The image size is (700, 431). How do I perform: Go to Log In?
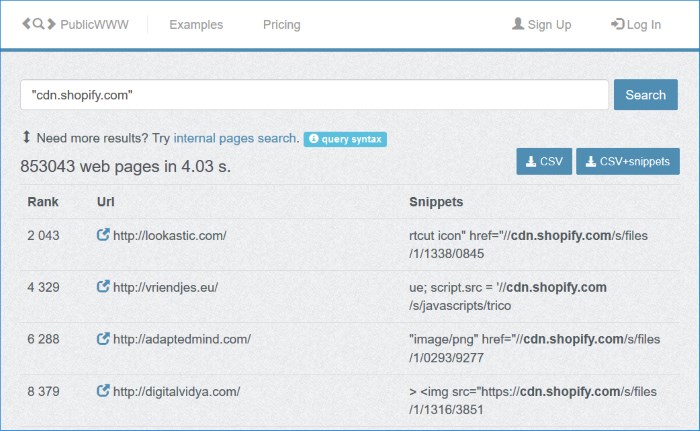636,25
